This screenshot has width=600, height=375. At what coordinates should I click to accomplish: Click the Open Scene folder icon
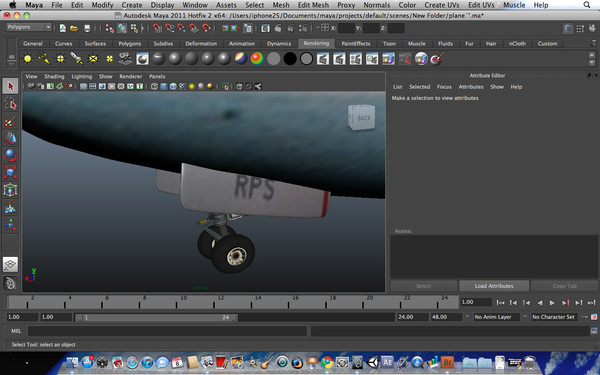74,28
